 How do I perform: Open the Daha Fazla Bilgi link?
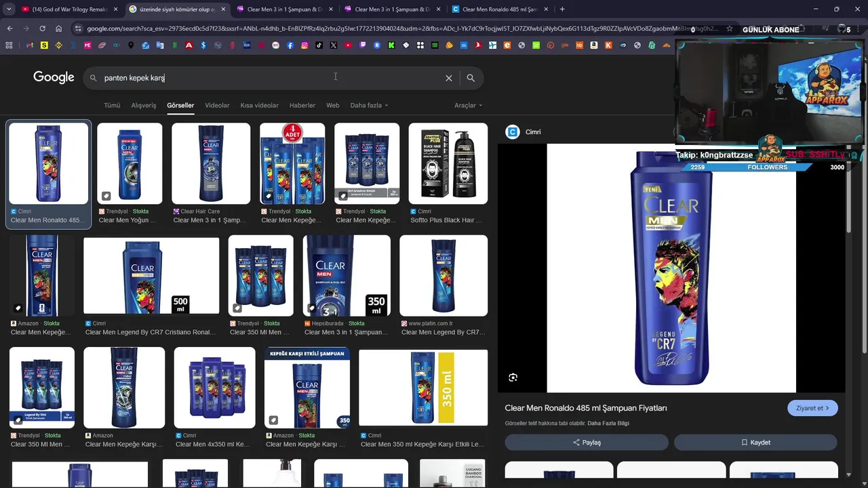tap(608, 424)
